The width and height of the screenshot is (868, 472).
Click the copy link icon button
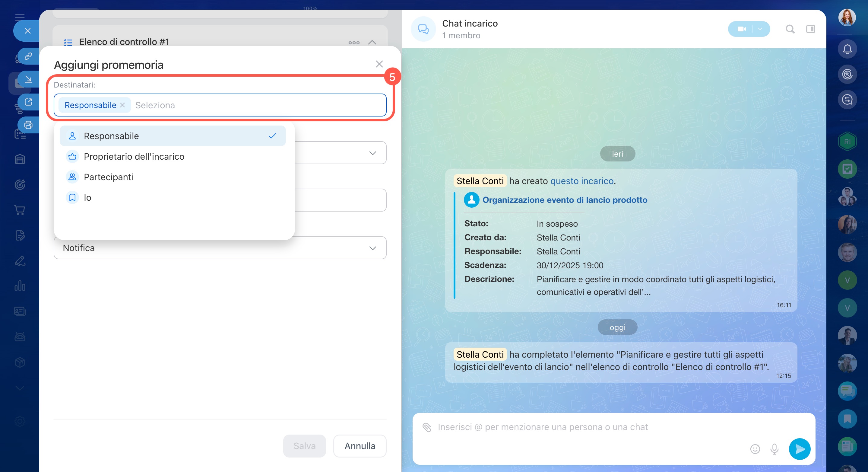pyautogui.click(x=28, y=56)
